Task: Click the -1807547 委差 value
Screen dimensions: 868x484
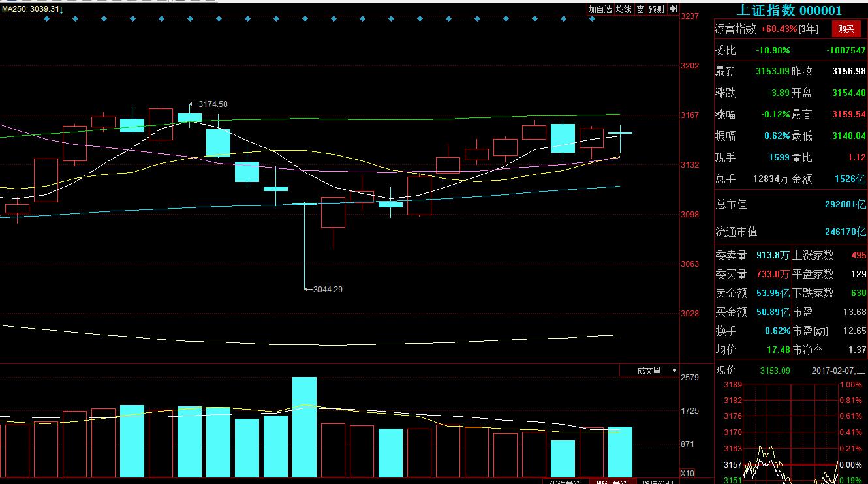Action: (x=846, y=50)
